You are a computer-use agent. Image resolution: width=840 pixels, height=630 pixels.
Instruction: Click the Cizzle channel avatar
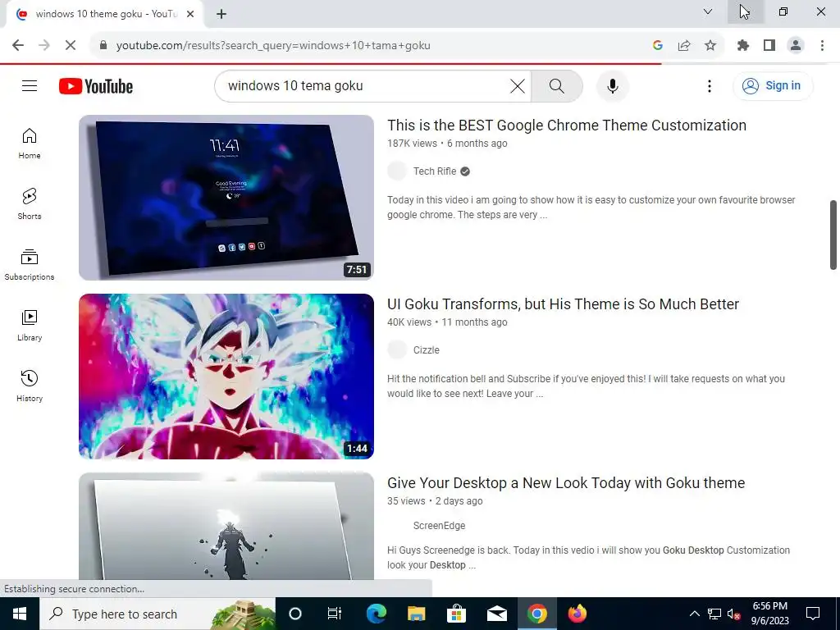pos(397,350)
